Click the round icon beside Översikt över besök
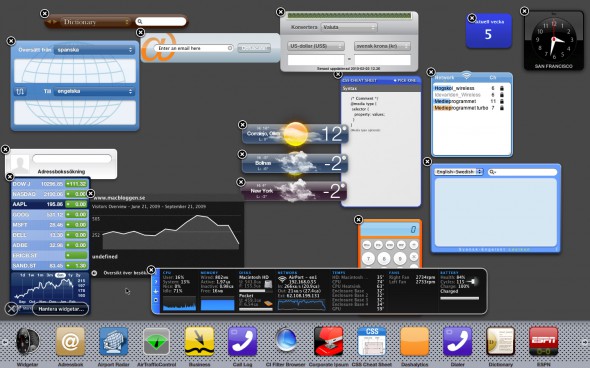This screenshot has width=590, height=368. coord(94,273)
